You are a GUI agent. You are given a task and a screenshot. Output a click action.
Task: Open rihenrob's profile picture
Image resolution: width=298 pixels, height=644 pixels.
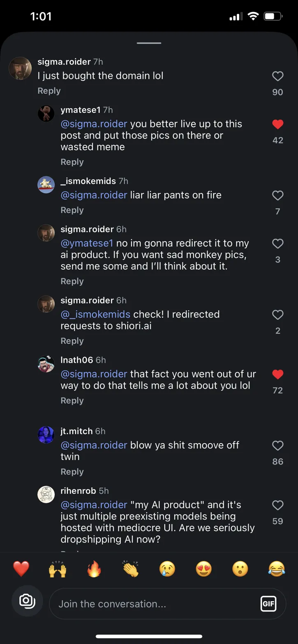pyautogui.click(x=46, y=494)
